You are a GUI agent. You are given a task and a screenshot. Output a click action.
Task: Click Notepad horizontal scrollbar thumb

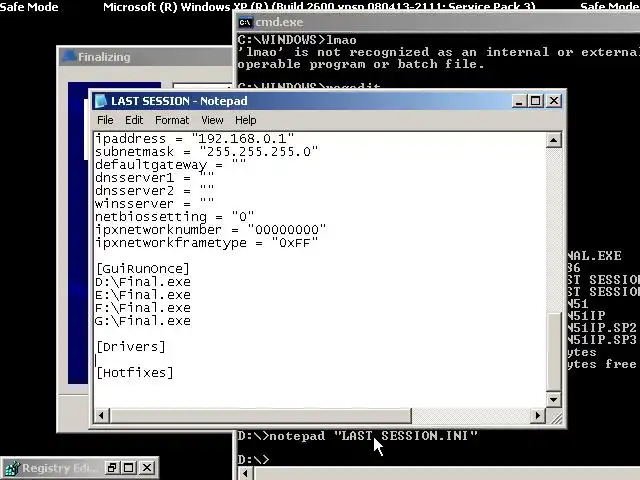click(261, 416)
